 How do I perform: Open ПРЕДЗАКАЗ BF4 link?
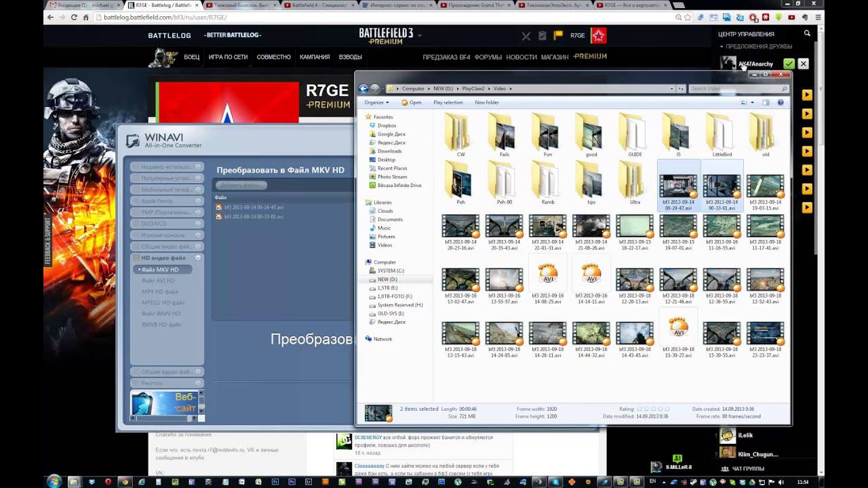point(446,57)
